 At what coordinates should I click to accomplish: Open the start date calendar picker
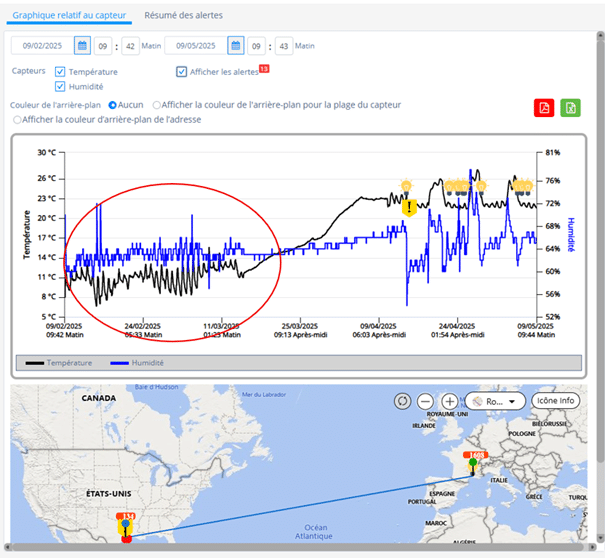[x=82, y=46]
